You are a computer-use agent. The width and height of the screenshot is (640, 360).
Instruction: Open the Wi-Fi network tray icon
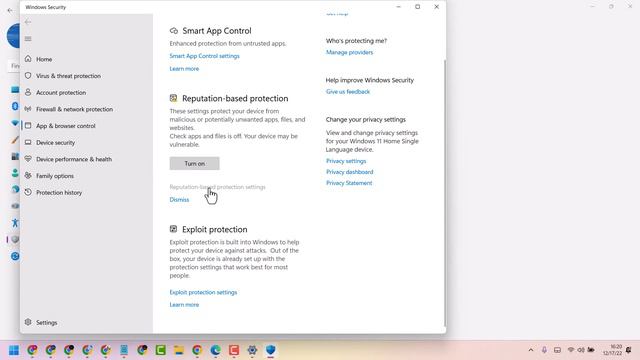tap(571, 350)
